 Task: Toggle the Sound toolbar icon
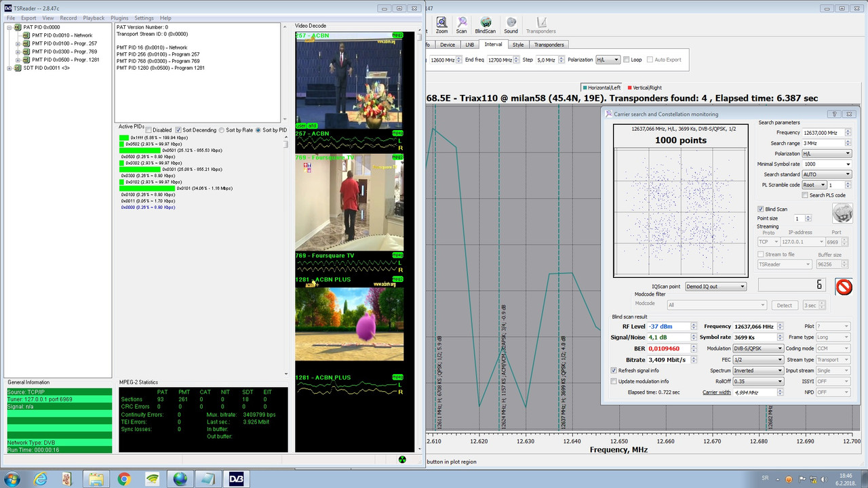click(x=511, y=25)
